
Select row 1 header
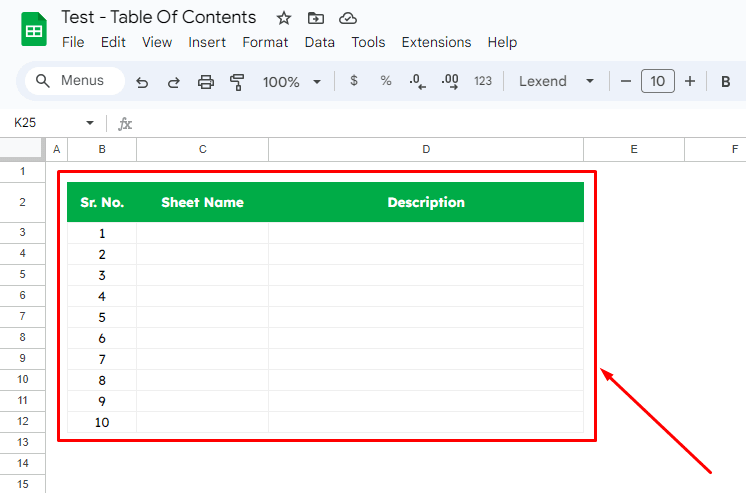pos(22,172)
